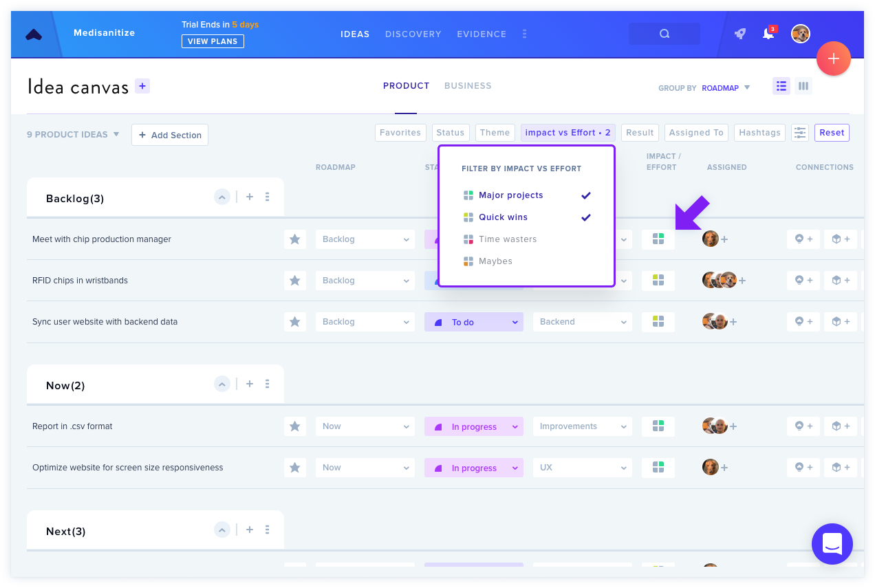Switch to the column board view icon

pos(803,86)
